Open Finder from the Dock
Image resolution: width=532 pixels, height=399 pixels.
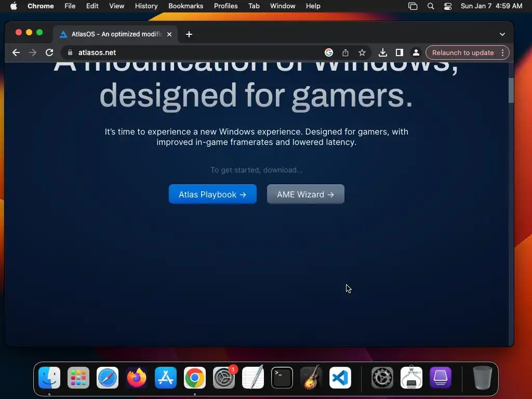(x=49, y=378)
